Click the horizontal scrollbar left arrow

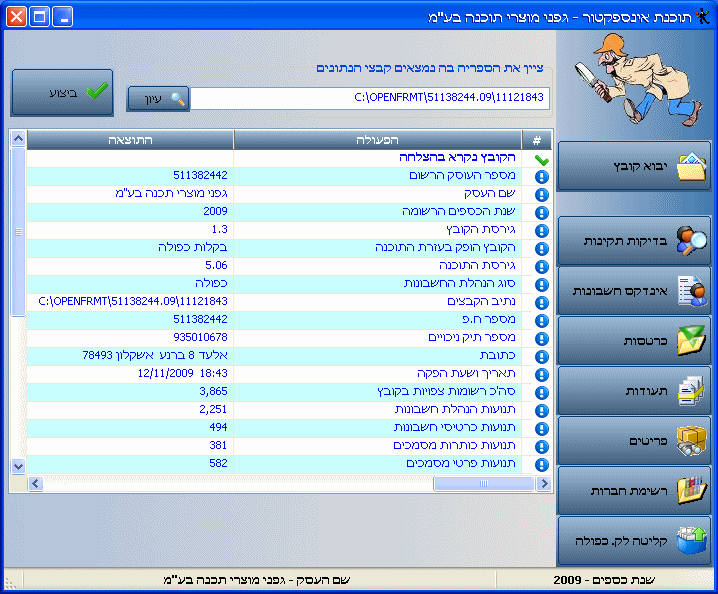tap(36, 484)
